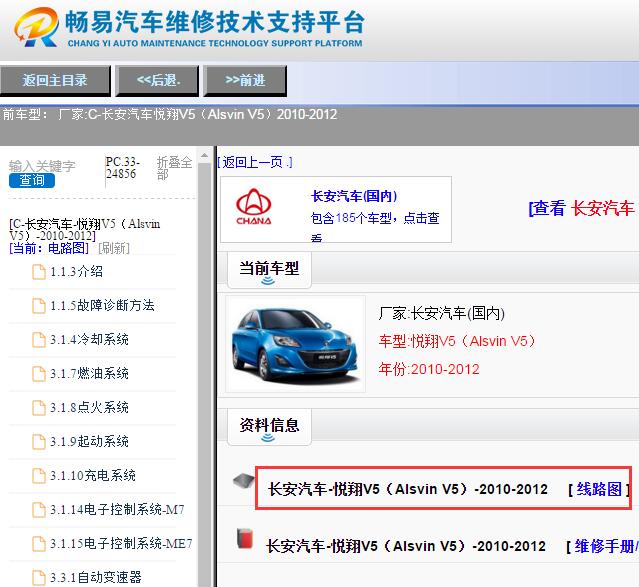Open document icon for 1.1.5故障诊断方法
This screenshot has width=639, height=587.
point(39,306)
